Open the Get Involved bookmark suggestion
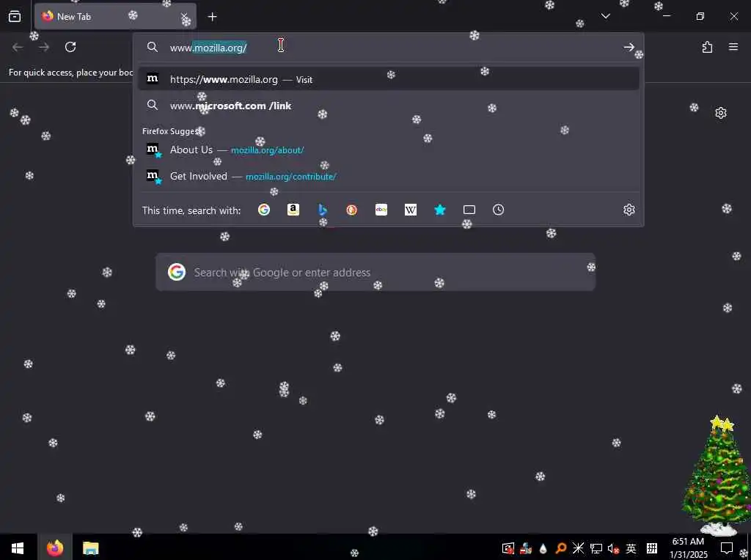This screenshot has height=560, width=751. click(x=389, y=176)
